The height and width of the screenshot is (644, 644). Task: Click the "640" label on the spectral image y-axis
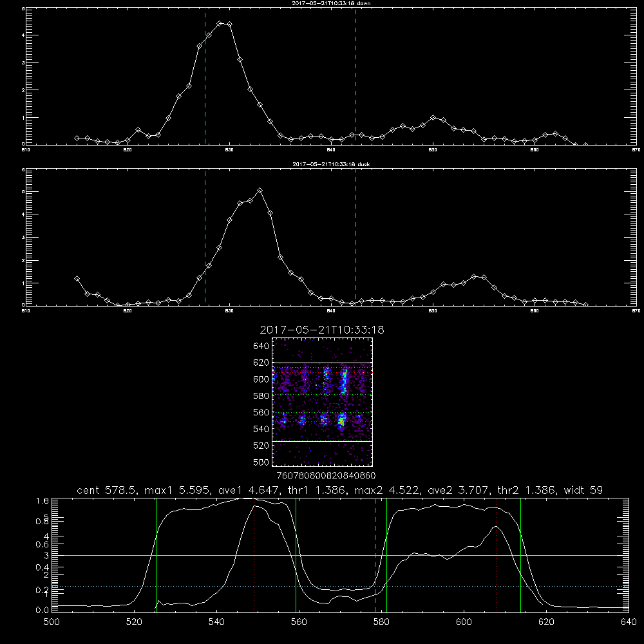261,346
